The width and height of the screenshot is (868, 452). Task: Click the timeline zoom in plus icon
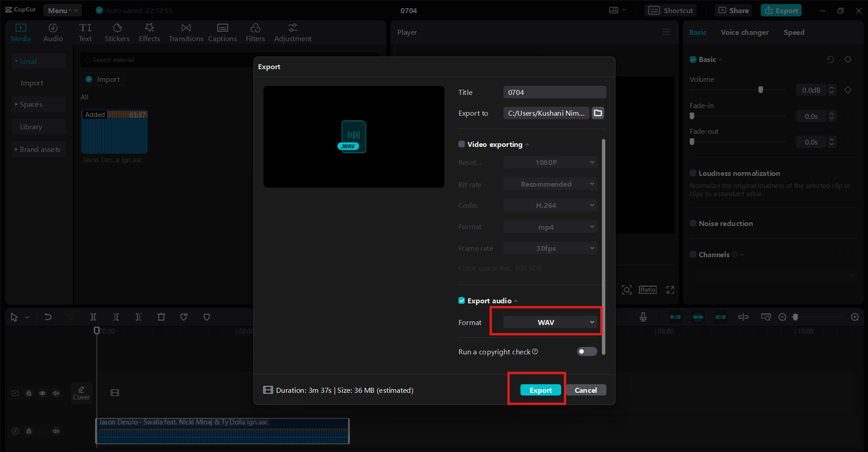854,317
